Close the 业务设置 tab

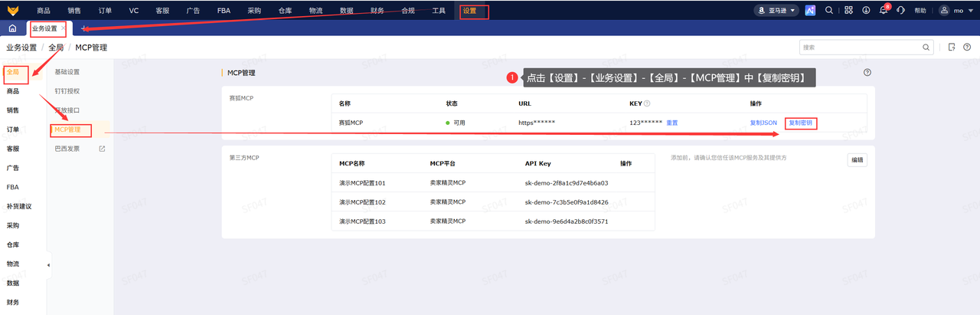pyautogui.click(x=64, y=28)
